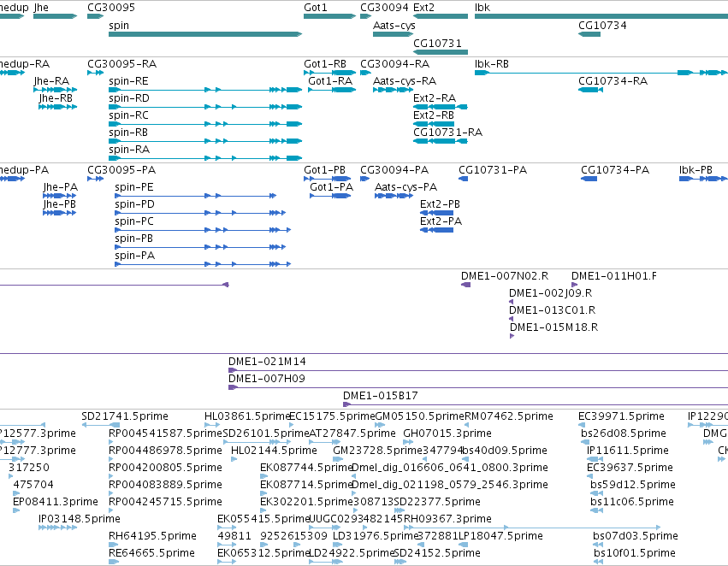Viewport: 728px width, 566px height.
Task: Click the DME1-002J09.R label
Action: click(551, 293)
